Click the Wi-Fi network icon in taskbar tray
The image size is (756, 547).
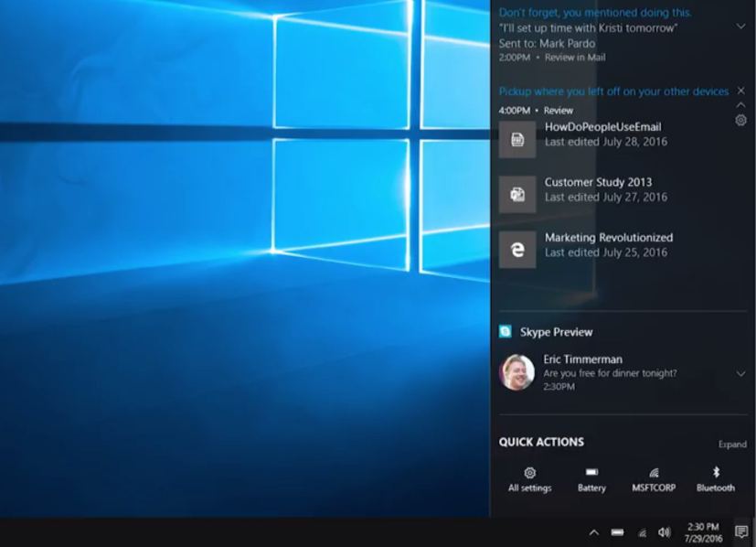pyautogui.click(x=642, y=532)
